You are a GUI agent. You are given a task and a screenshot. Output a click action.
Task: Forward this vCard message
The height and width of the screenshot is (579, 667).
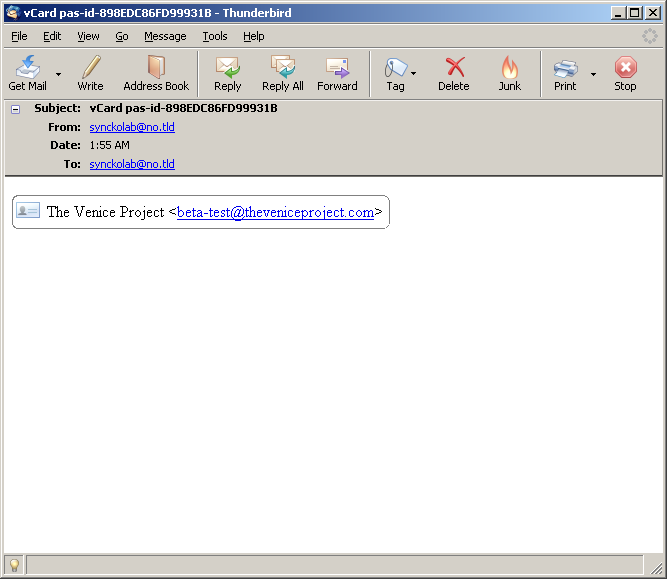pyautogui.click(x=337, y=73)
